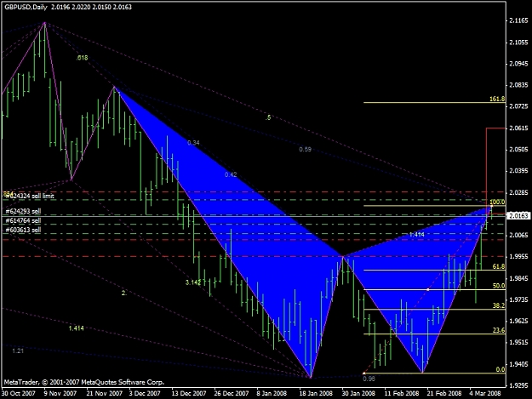Click the 0.0 Fibonacci level label
Screen dimensions: 532x399
[x=501, y=369]
